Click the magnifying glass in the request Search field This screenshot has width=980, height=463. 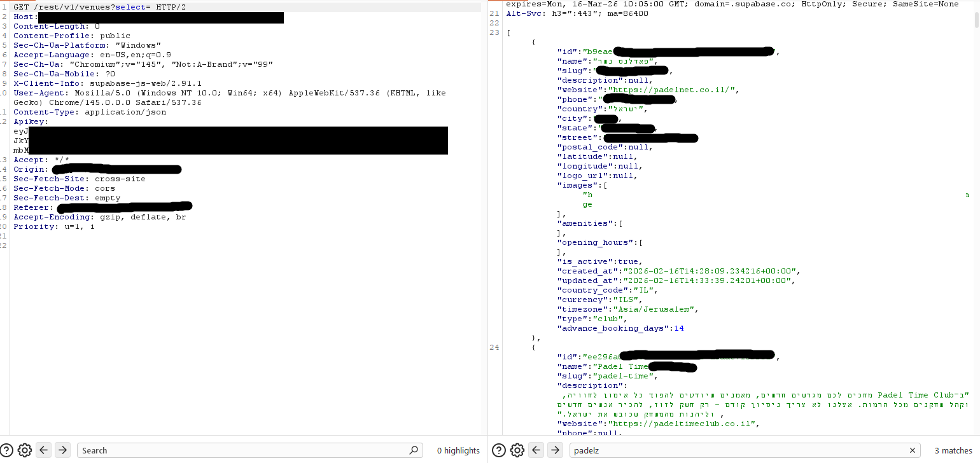click(414, 450)
